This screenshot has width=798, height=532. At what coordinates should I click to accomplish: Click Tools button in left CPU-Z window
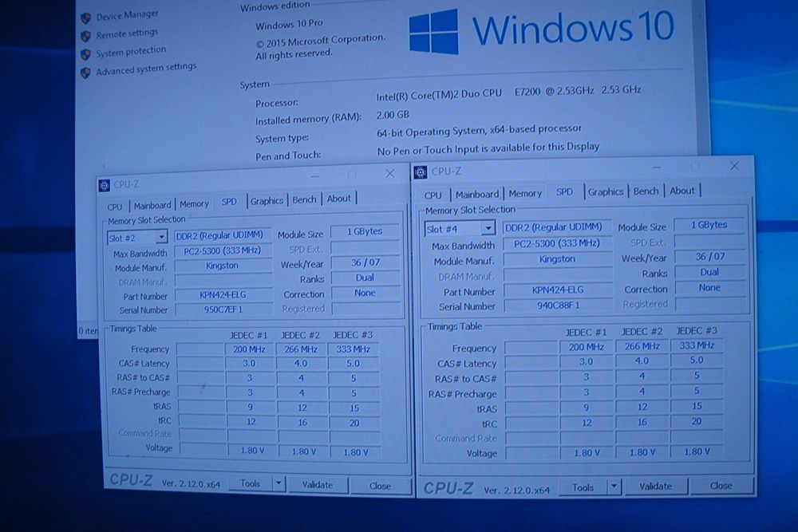[x=250, y=483]
